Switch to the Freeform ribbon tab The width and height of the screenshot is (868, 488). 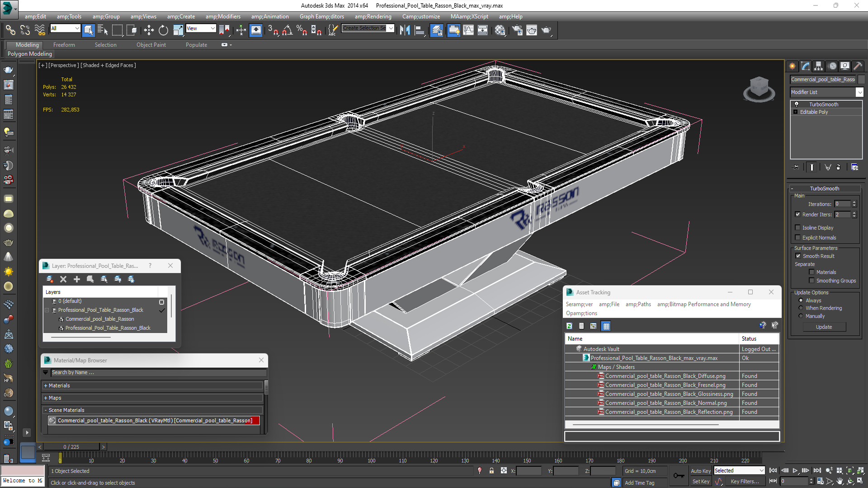[64, 45]
